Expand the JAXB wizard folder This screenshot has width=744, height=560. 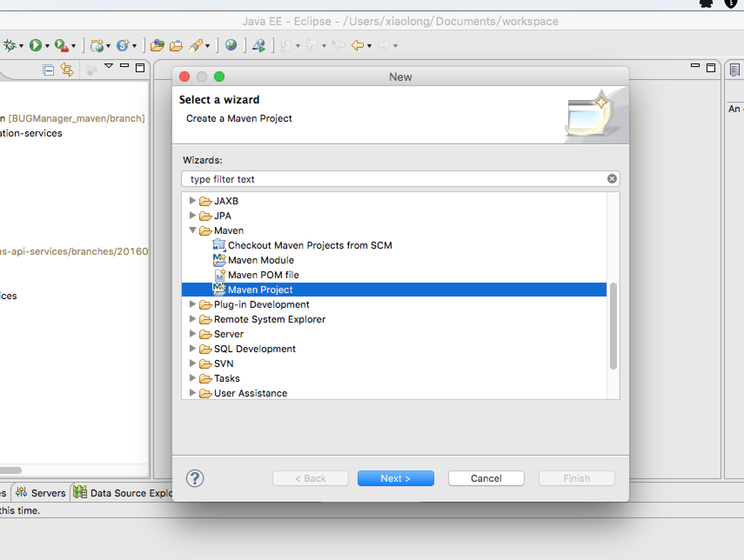192,201
